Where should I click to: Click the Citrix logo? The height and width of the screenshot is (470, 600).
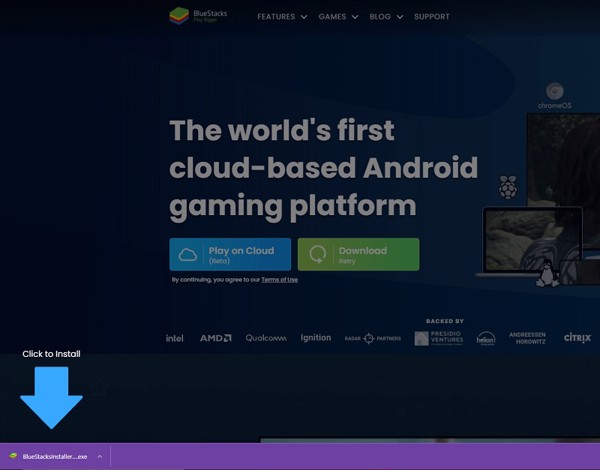tap(577, 338)
